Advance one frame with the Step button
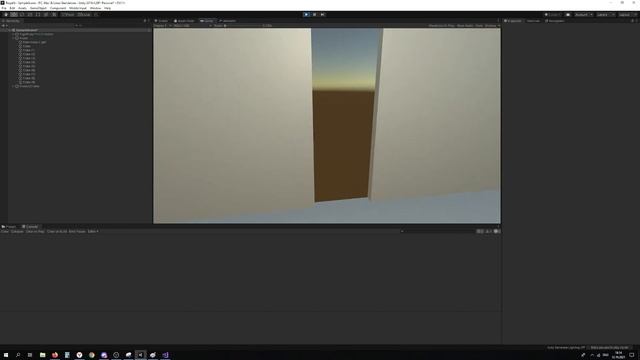Viewport: 640px width, 360px height. coord(322,15)
